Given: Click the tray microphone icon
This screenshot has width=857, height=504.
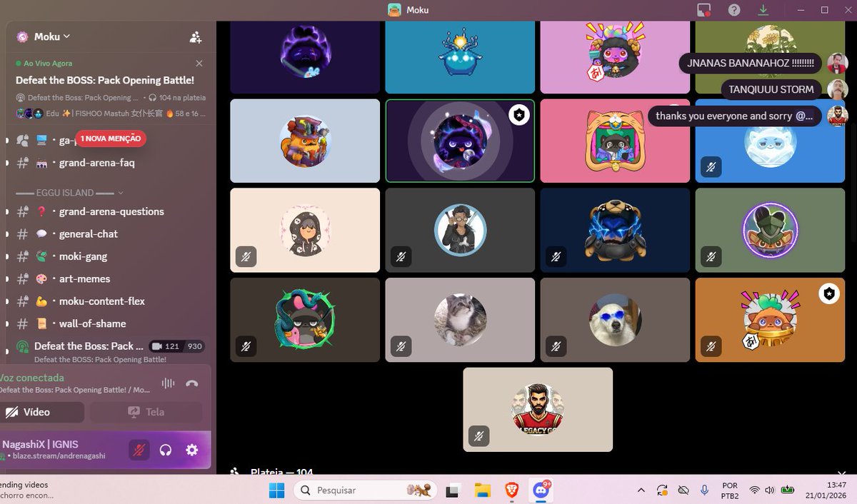Looking at the screenshot, I should tap(705, 490).
